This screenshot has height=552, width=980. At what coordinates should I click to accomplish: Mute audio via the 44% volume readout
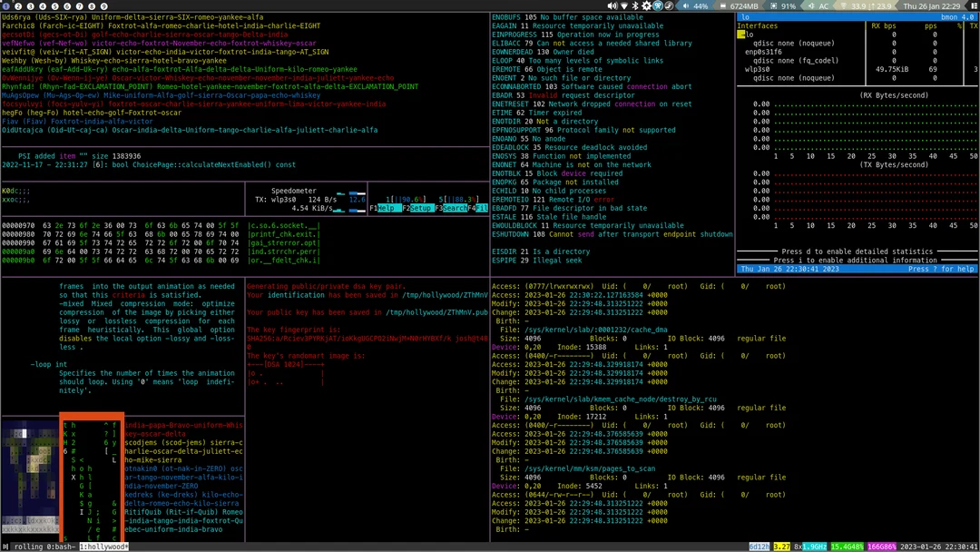coord(699,5)
